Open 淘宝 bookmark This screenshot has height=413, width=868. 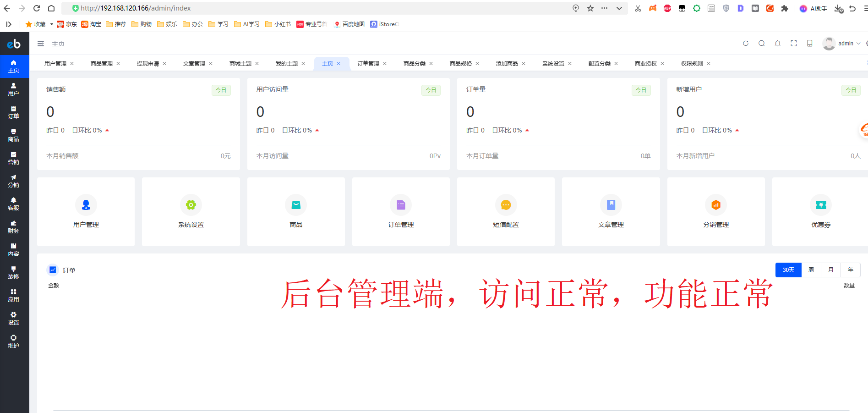click(91, 24)
